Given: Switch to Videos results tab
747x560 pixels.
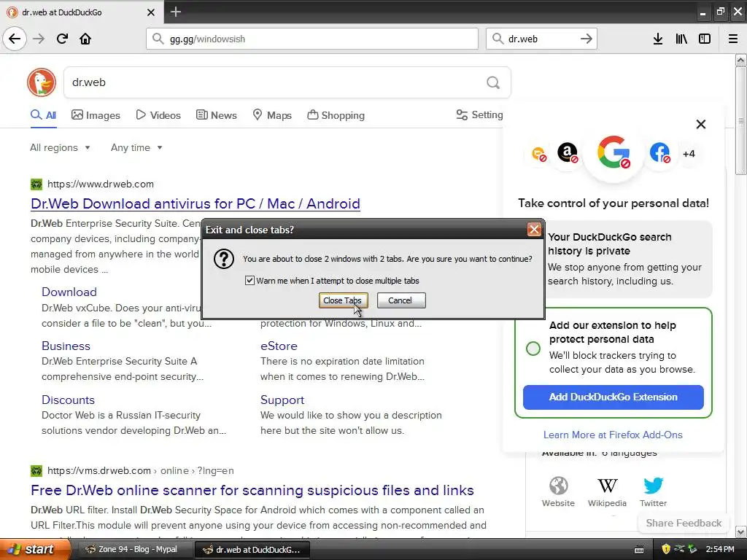Looking at the screenshot, I should [158, 115].
